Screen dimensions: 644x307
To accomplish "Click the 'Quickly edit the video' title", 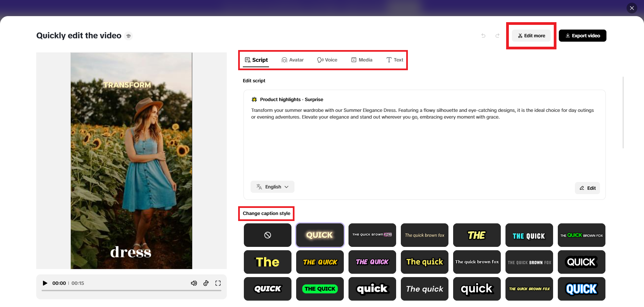I will pos(79,36).
